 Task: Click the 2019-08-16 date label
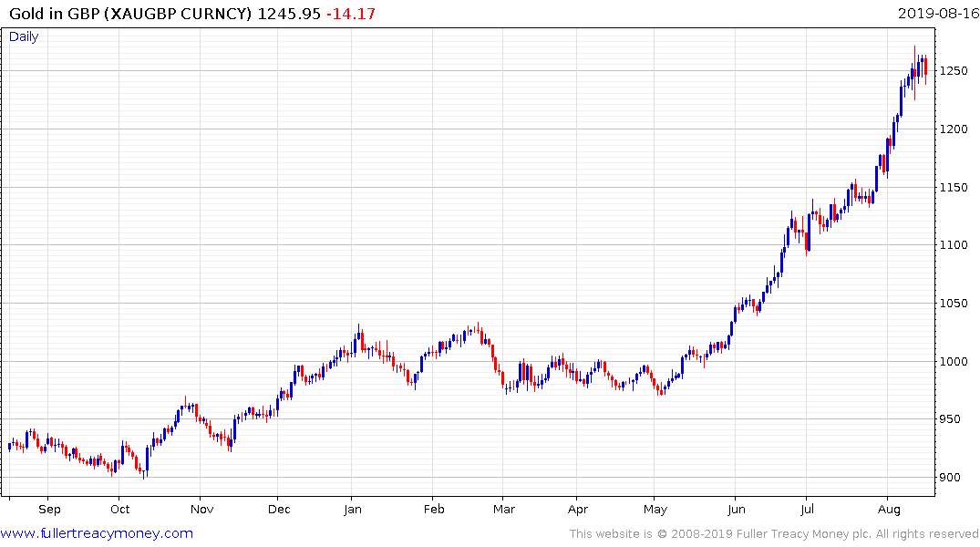pyautogui.click(x=938, y=13)
